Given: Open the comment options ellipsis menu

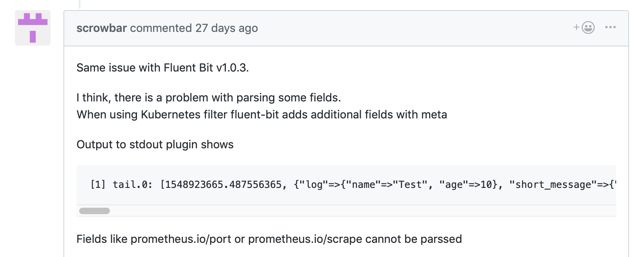Looking at the screenshot, I should (610, 27).
